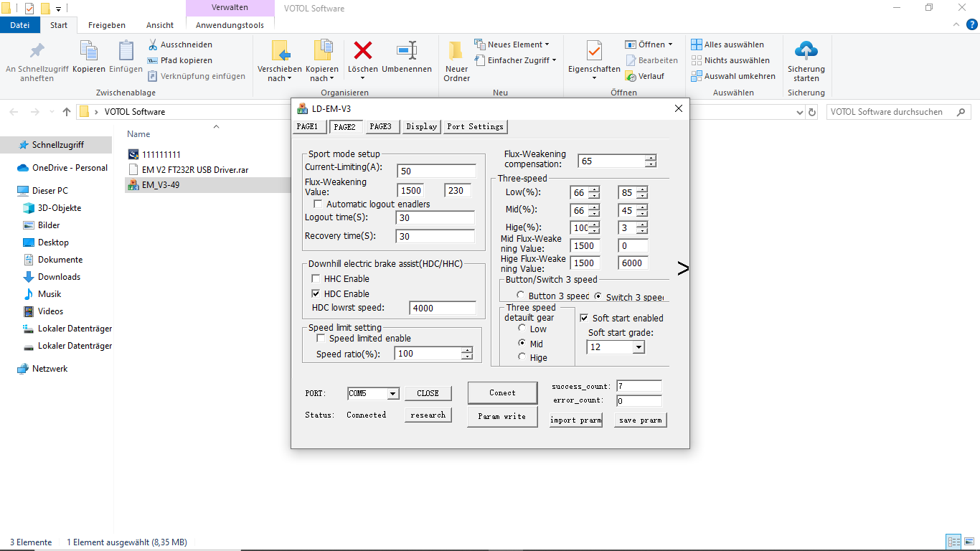Click the Sicherung starten cloud icon
This screenshot has height=551, width=980.
(x=806, y=51)
